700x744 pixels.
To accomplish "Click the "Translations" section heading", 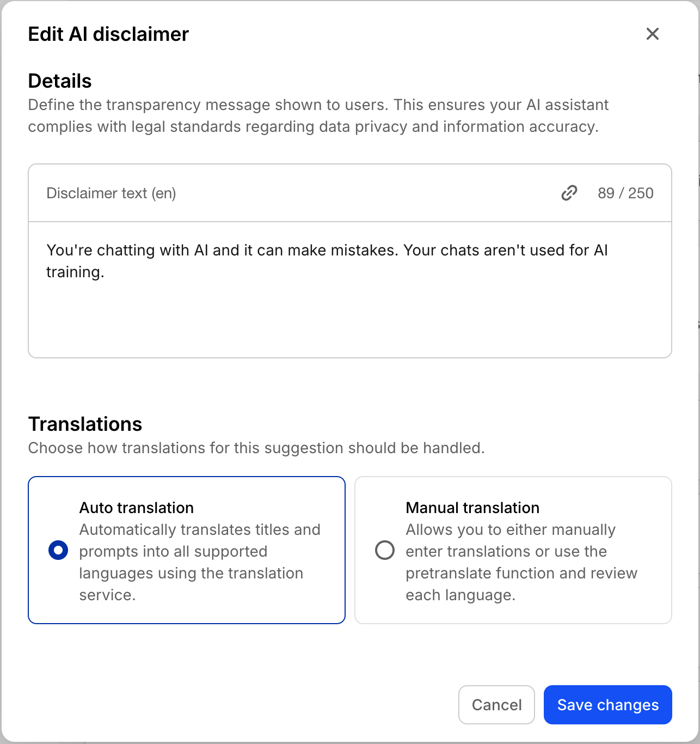I will coord(85,424).
